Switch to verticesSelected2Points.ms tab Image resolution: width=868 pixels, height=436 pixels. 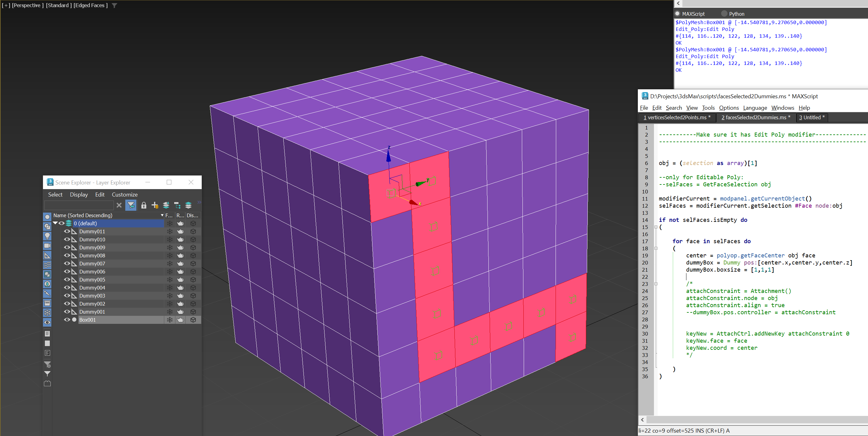(x=677, y=117)
